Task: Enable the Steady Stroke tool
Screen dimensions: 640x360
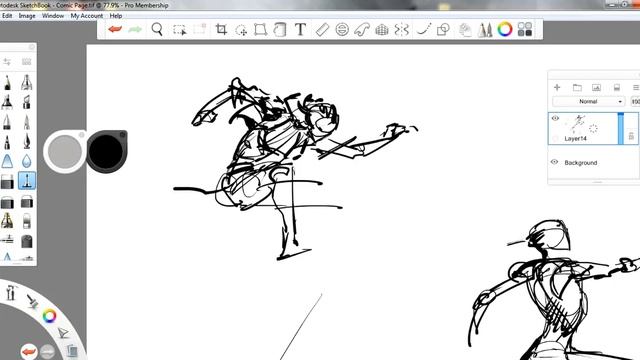Action: click(424, 29)
